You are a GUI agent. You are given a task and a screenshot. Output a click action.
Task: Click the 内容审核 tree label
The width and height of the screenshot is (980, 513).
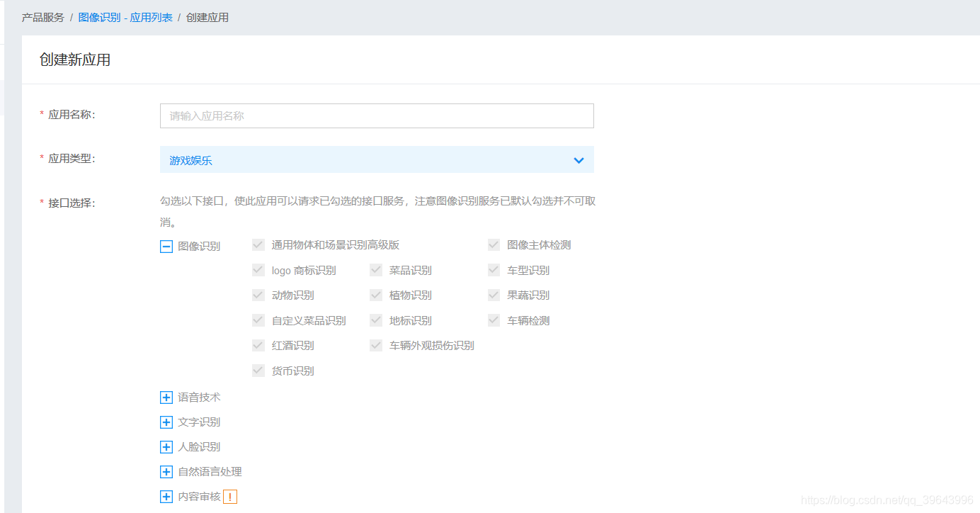click(199, 497)
